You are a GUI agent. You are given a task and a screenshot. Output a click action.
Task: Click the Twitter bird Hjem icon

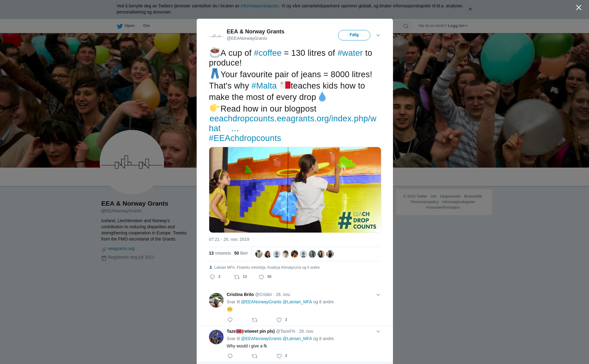(120, 26)
